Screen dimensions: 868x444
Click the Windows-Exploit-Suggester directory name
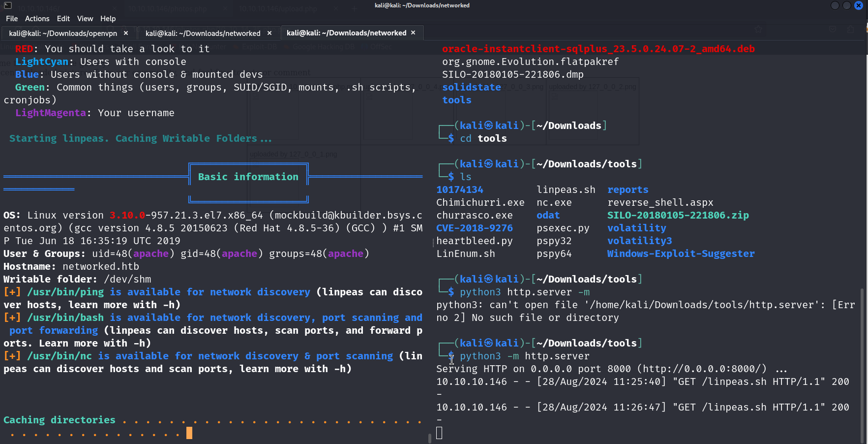(x=681, y=254)
